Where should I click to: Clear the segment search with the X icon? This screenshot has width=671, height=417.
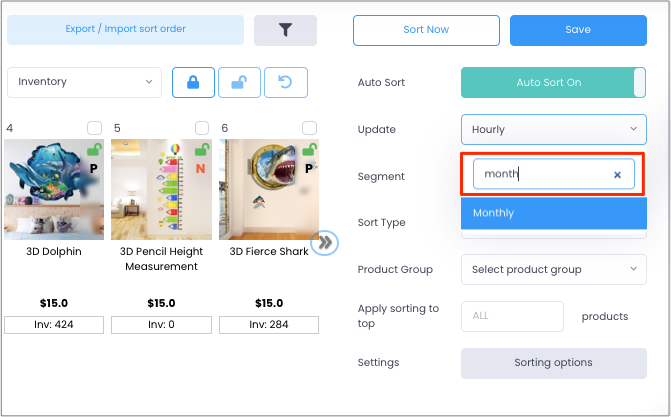click(x=617, y=175)
